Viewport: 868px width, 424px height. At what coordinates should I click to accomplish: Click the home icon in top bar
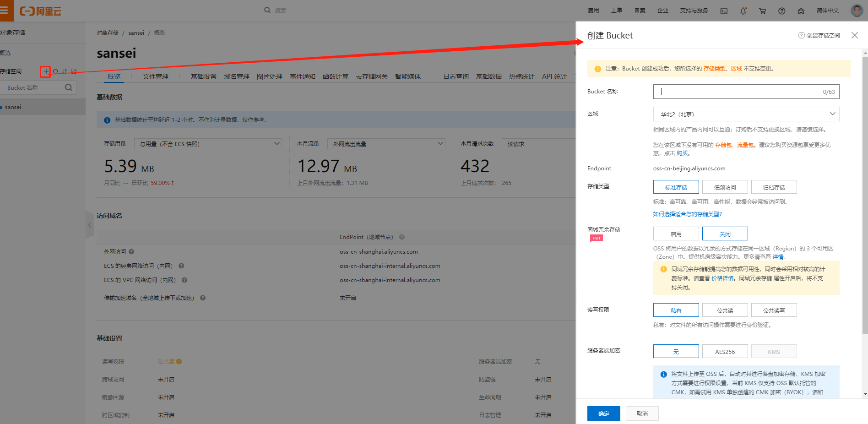tap(801, 11)
